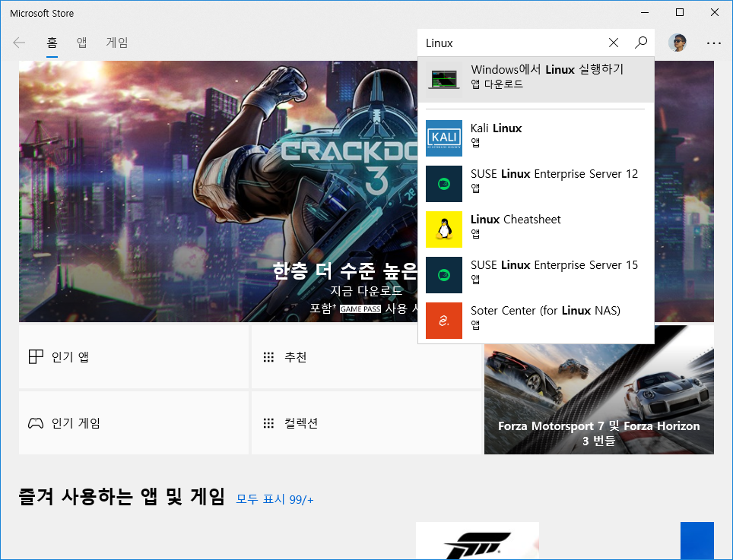Select SUSE Linux Enterprise Server 15
The image size is (733, 560).
point(536,274)
